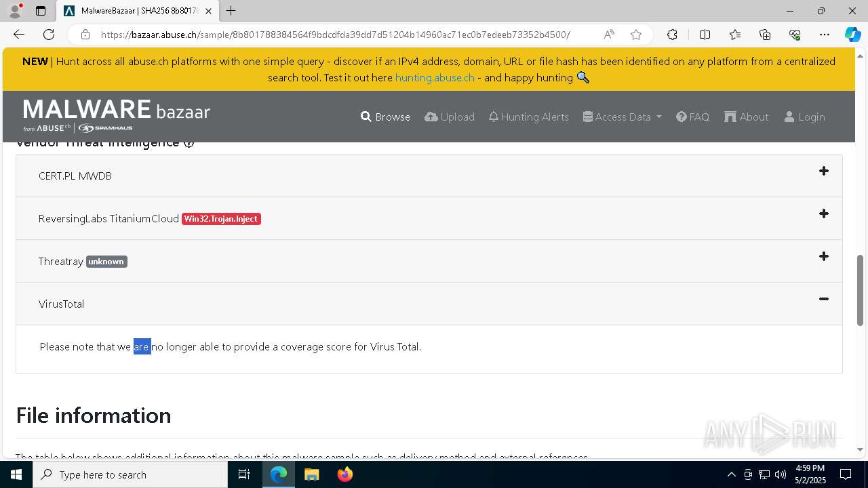The height and width of the screenshot is (488, 868).
Task: Click the Win32.Trojan.Inject badge
Action: (x=221, y=219)
